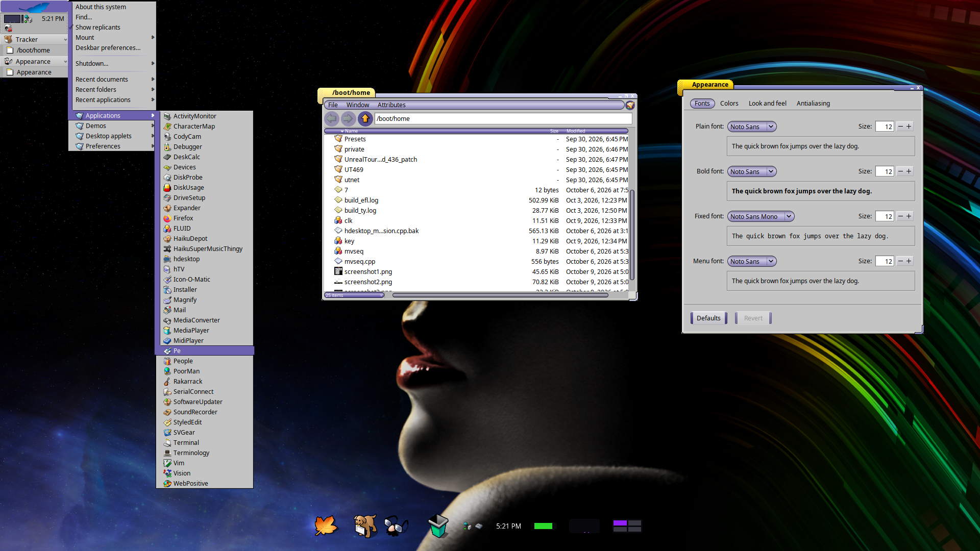Image resolution: width=980 pixels, height=551 pixels.
Task: Click the trash bin icon in dock
Action: 438,525
